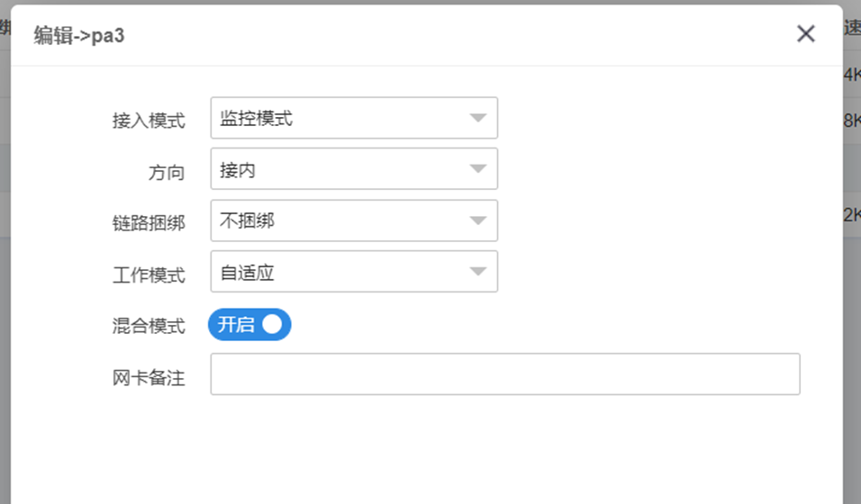861x504 pixels.
Task: Expand the 链路捆绑 dropdown arrow
Action: coord(477,220)
